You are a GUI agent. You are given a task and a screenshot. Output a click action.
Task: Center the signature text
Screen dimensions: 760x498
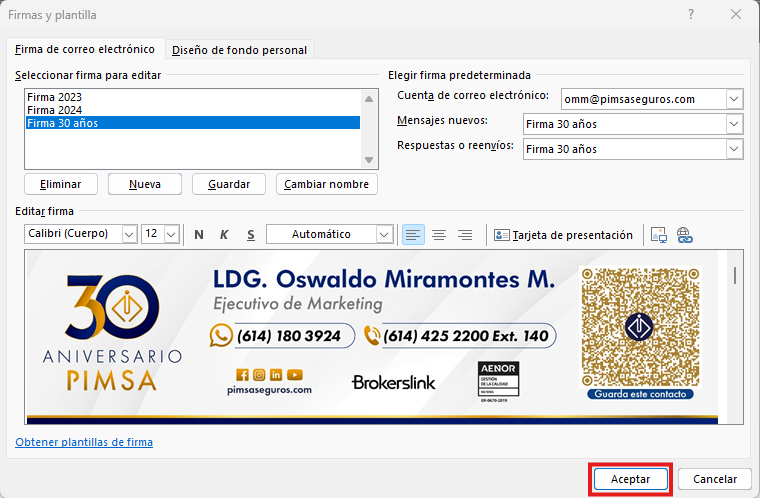click(439, 235)
